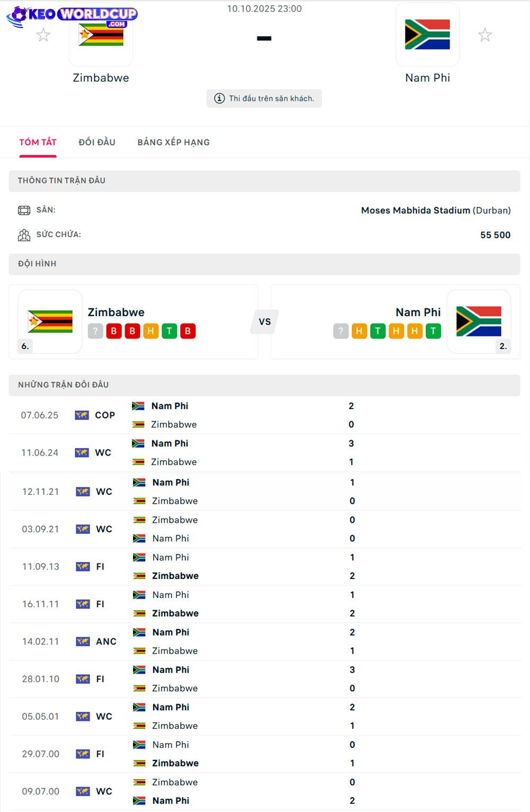Screen dimensions: 530x812
Task: Favorite Zimbabwe with the left star icon
Action: coord(43,35)
